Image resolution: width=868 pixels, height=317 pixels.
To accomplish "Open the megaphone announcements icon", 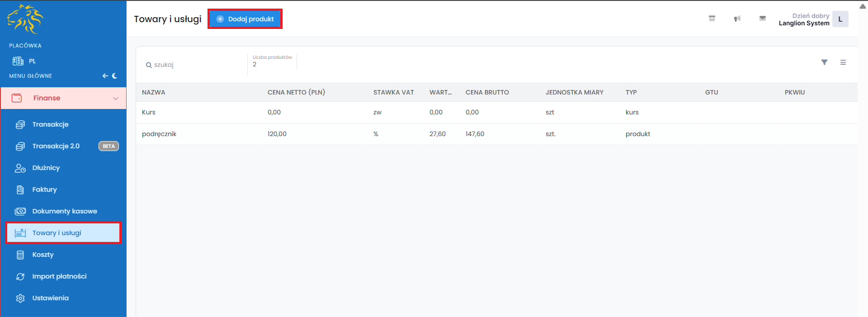I will point(737,19).
